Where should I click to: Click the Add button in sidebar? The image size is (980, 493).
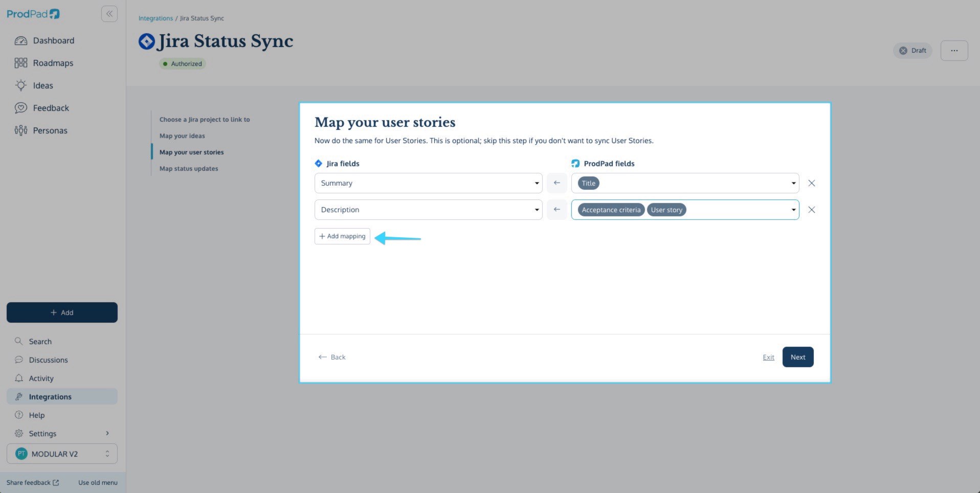(62, 312)
